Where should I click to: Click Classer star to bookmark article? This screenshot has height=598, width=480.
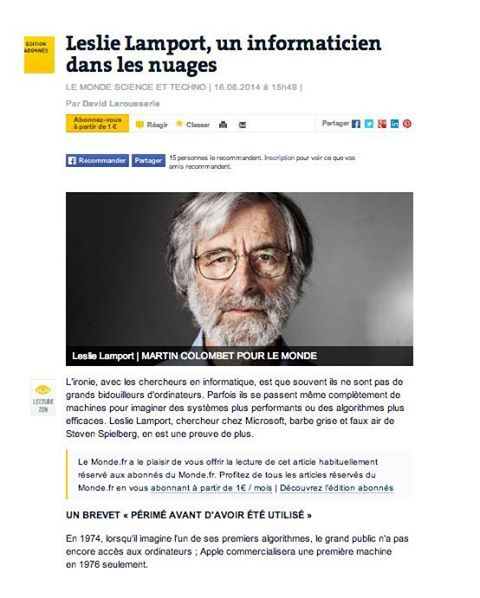tap(193, 124)
